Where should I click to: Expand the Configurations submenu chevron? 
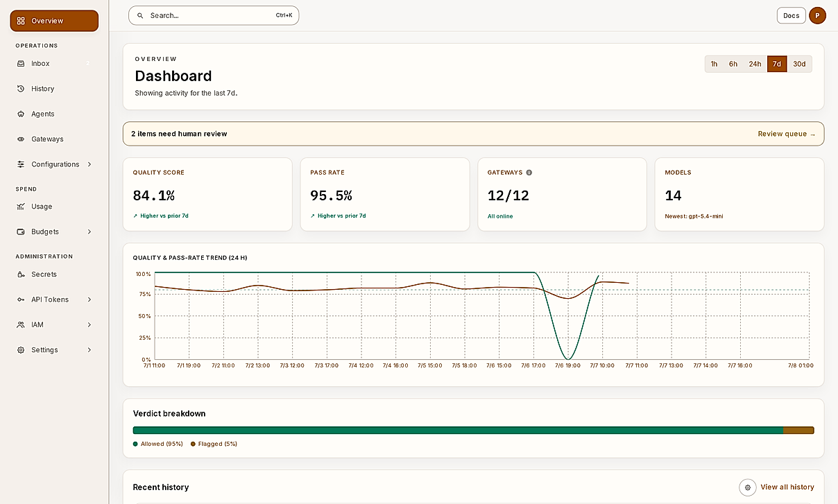89,164
